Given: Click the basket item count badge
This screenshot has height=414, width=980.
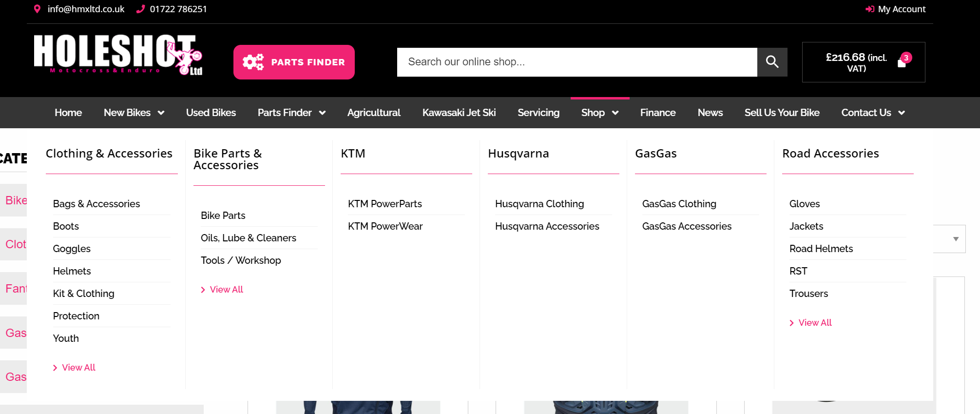Looking at the screenshot, I should [906, 58].
